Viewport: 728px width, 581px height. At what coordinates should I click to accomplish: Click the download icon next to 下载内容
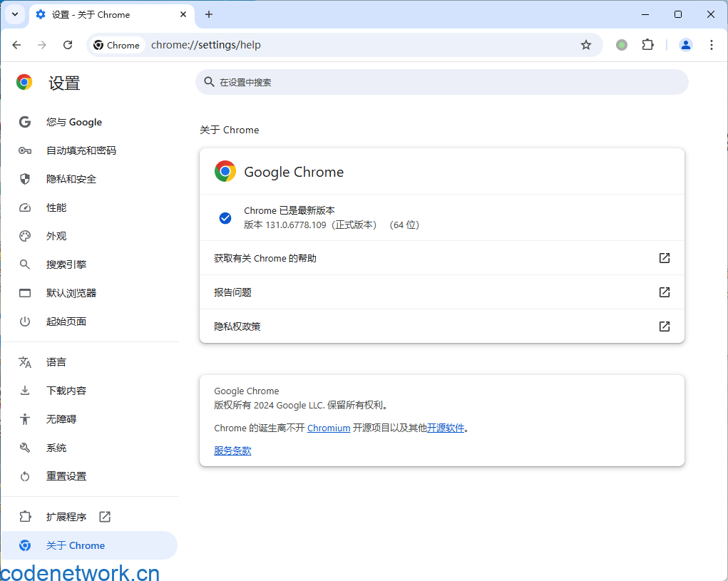coord(24,390)
